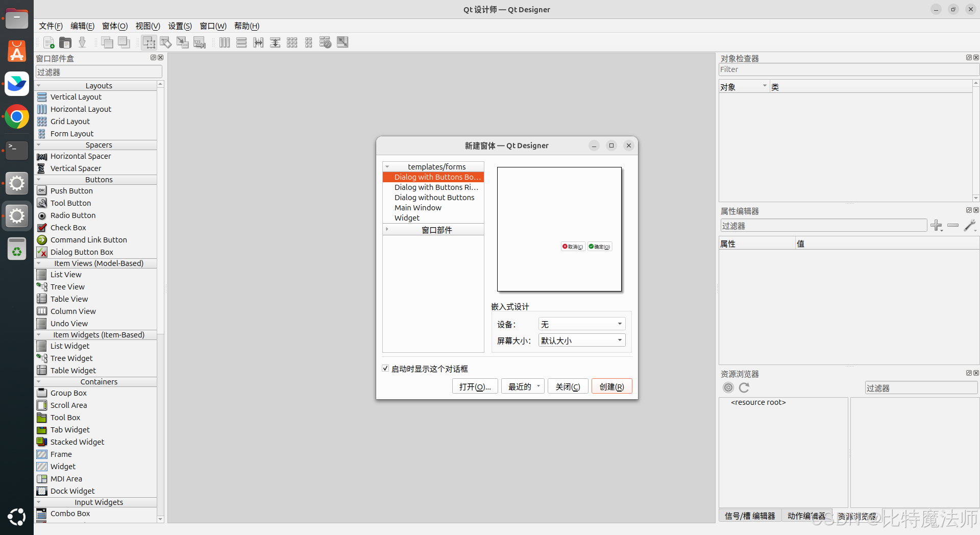Select the Push Button widget

tap(70, 190)
